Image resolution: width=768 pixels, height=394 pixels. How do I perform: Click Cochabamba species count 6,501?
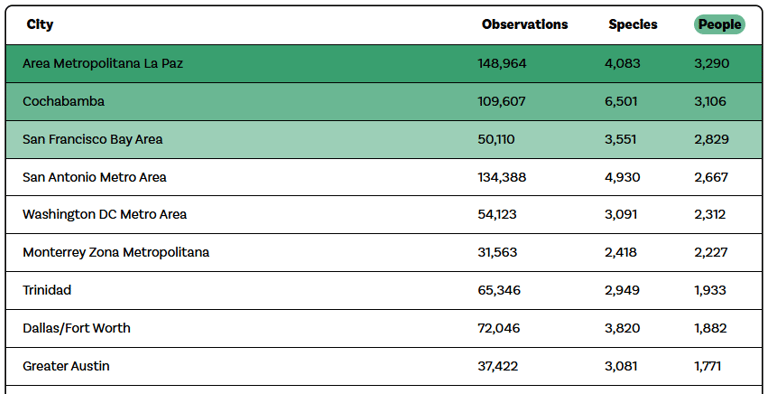(x=621, y=101)
